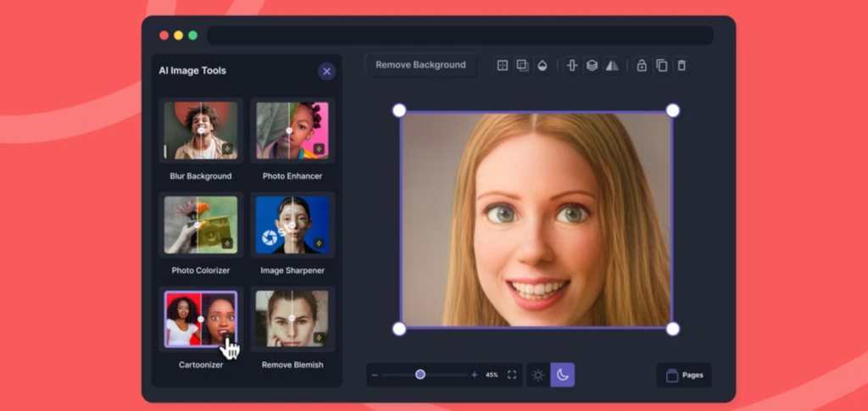Delete selection with trash icon
Image resolution: width=868 pixels, height=411 pixels.
coord(682,65)
